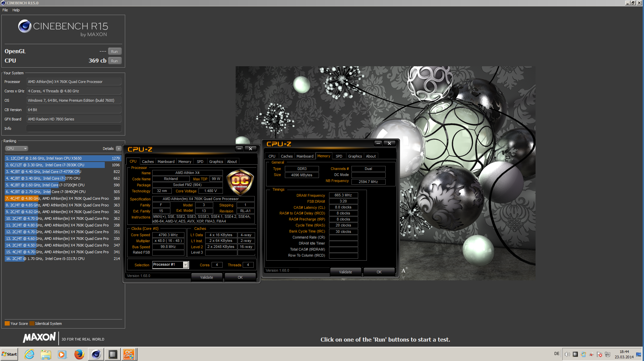Switch to About tab in left CPU-Z
The height and width of the screenshot is (361, 644).
pyautogui.click(x=232, y=162)
